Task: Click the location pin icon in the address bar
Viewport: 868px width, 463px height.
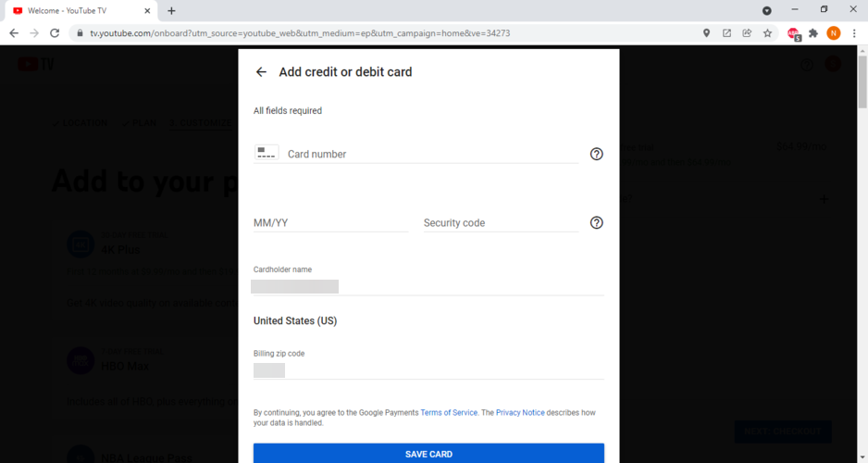Action: (706, 33)
